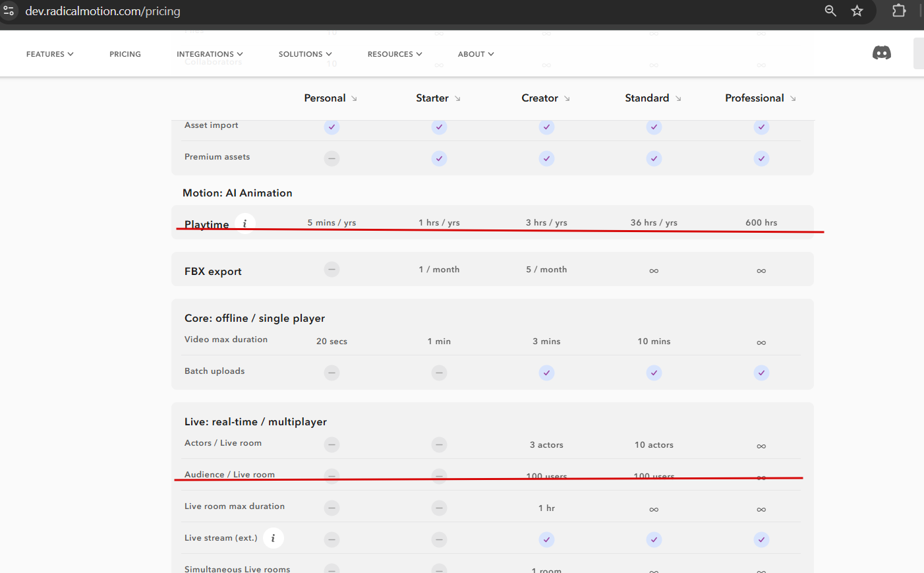Viewport: 924px width, 573px height.
Task: Open the browser extensions puzzle icon
Action: coord(899,11)
